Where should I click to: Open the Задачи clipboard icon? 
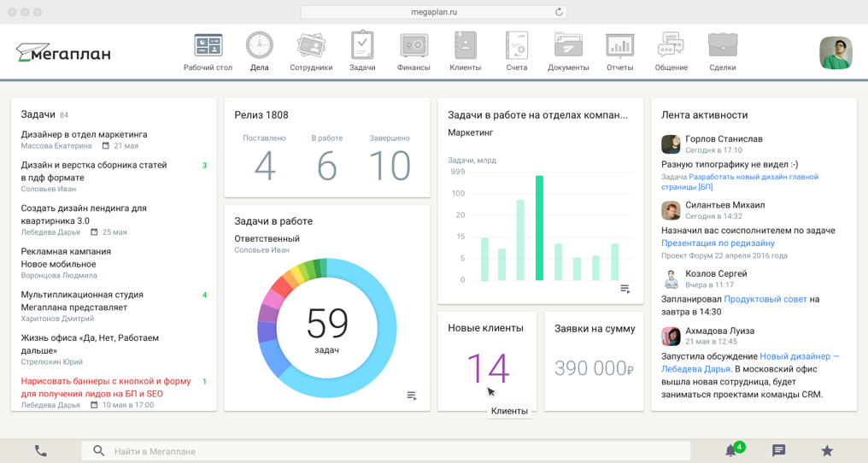point(362,46)
